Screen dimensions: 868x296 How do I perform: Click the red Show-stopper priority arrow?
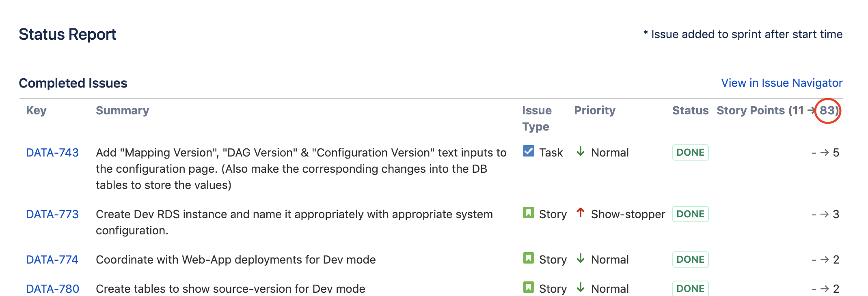581,213
